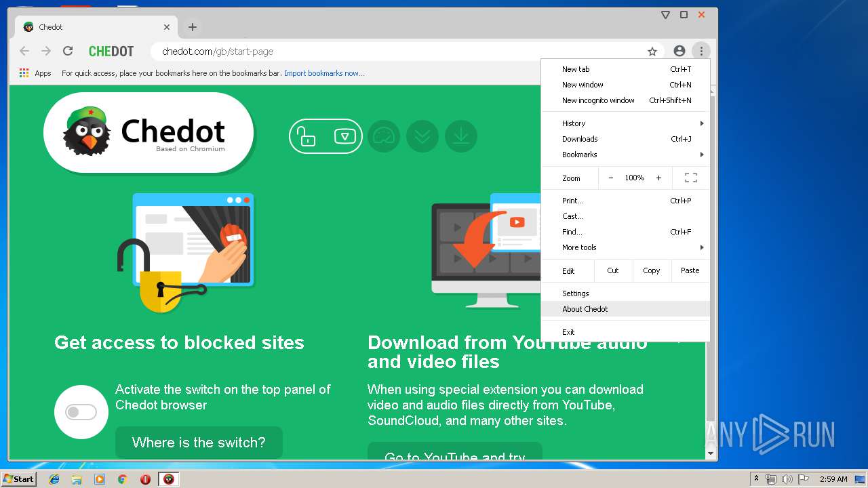
Task: Click the clock showing 2:59 AM
Action: [833, 479]
